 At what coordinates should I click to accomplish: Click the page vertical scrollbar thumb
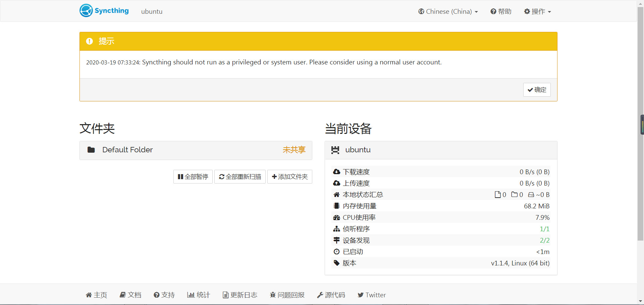(640, 124)
